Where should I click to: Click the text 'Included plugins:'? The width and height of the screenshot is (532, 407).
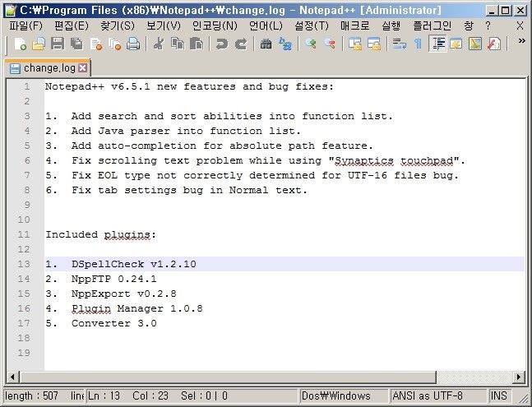(x=101, y=234)
